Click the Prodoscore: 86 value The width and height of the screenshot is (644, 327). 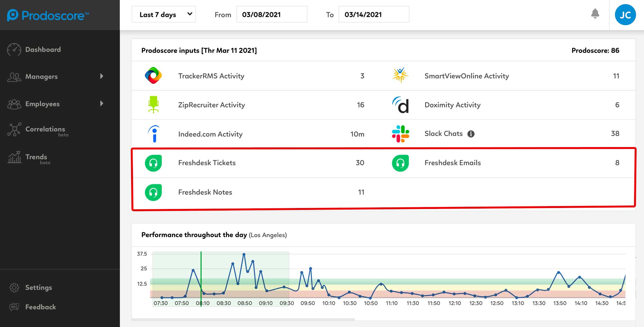[595, 50]
